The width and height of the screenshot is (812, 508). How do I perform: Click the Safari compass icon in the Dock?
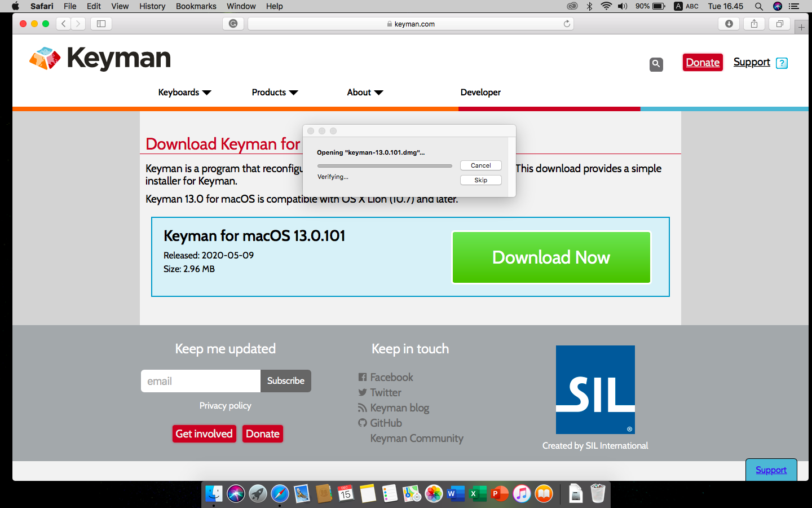coord(280,493)
